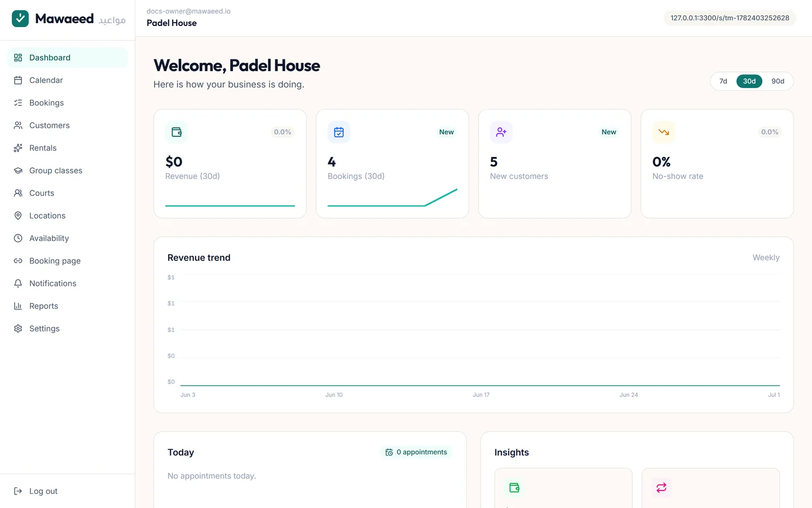
Task: Click the "Weekly" label in Revenue trend
Action: click(x=766, y=257)
